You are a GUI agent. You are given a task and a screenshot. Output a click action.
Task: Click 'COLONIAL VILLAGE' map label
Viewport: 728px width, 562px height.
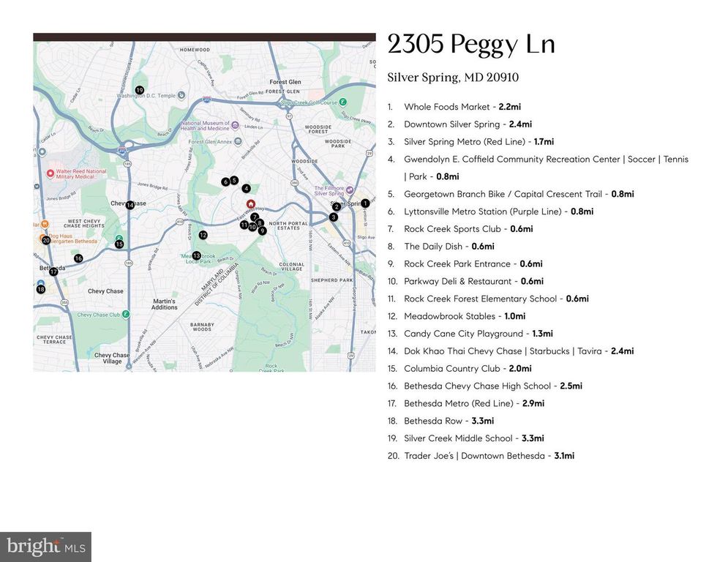pyautogui.click(x=292, y=266)
